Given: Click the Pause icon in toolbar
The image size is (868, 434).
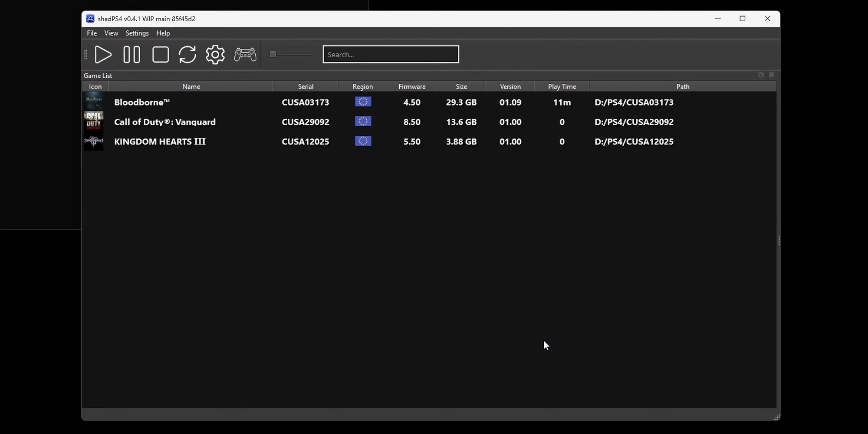Looking at the screenshot, I should point(132,55).
